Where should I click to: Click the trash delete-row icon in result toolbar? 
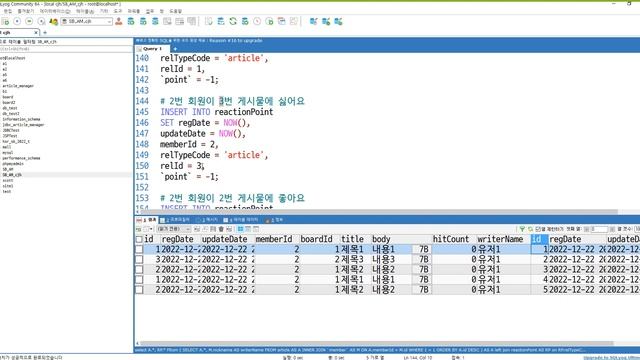(x=221, y=229)
